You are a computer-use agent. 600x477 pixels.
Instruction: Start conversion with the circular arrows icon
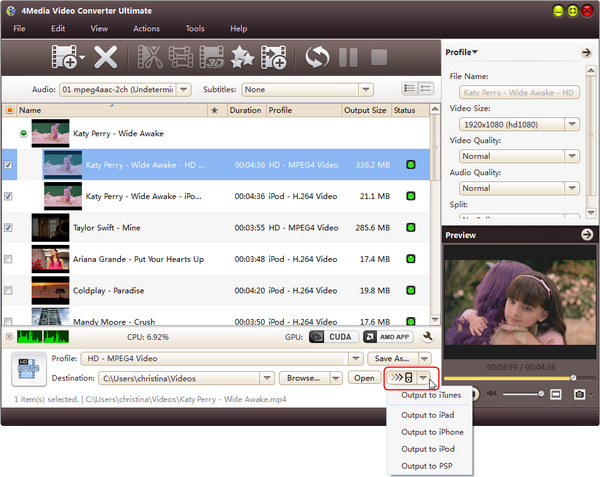coord(317,58)
